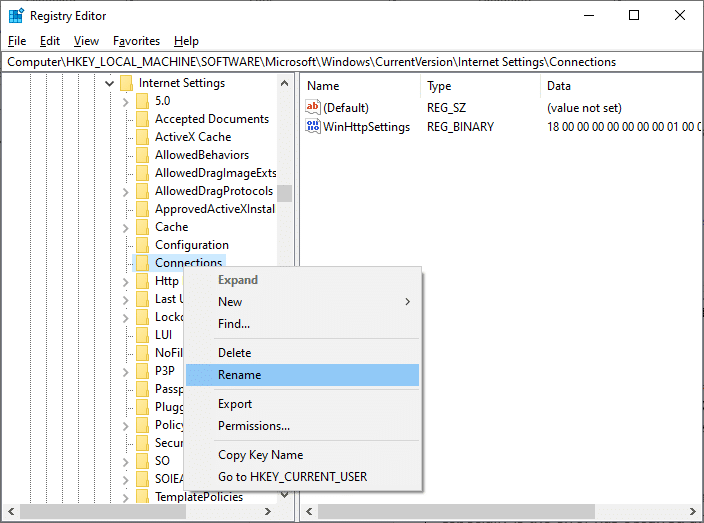Viewport: 704px width, 523px height.
Task: Collapse the Internet Settings key
Action: point(109,84)
